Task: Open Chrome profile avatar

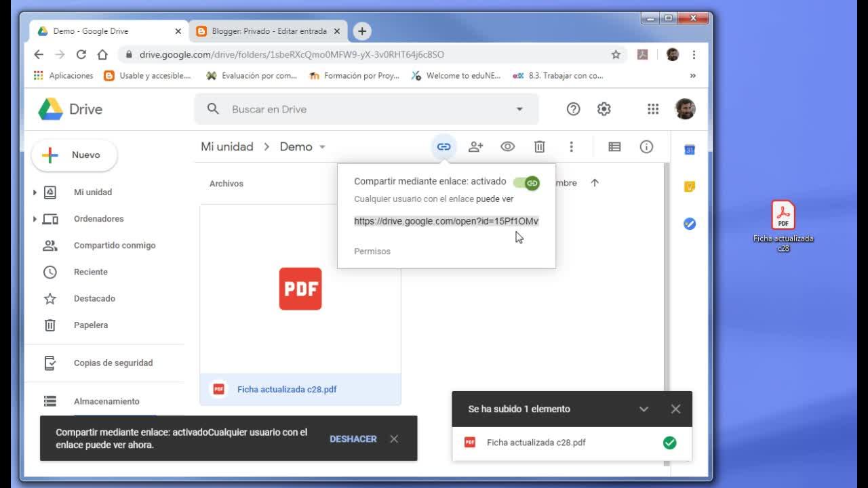Action: pyautogui.click(x=673, y=55)
